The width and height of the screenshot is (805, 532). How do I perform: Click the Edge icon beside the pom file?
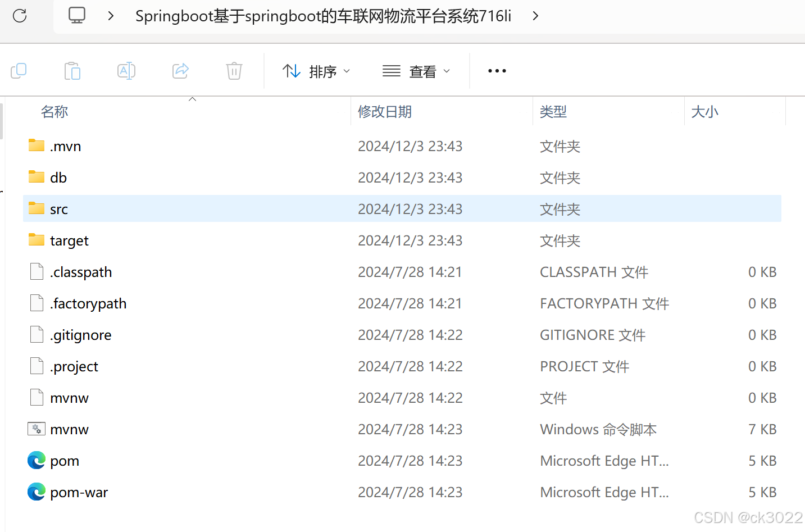click(x=36, y=460)
